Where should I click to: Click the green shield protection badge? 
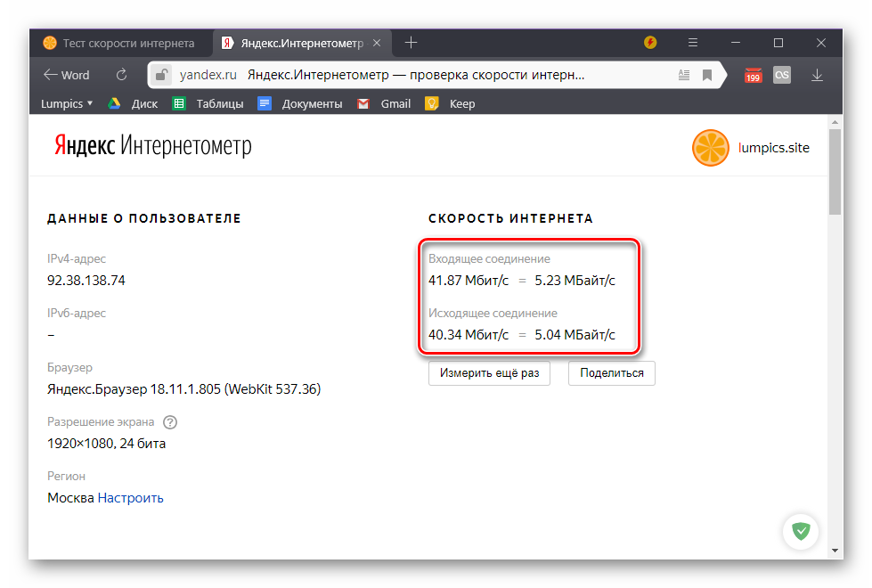point(802,532)
